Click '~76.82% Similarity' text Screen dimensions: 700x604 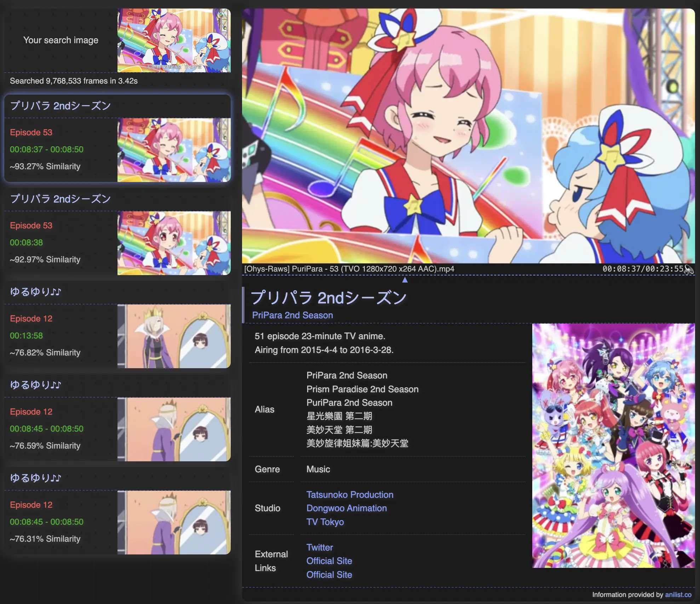coord(45,353)
